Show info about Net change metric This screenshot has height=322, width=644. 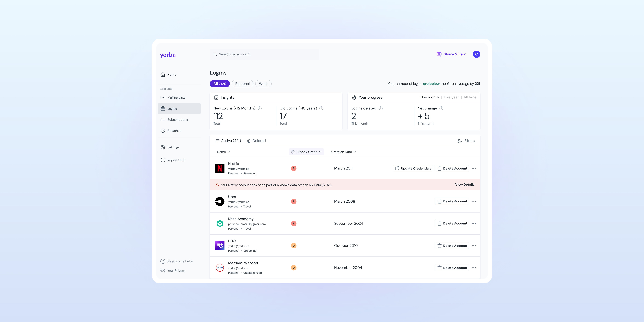[x=441, y=108]
